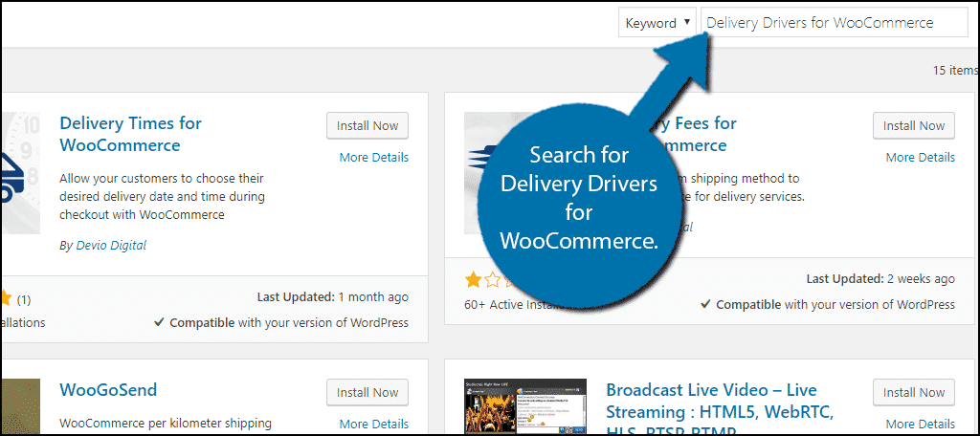
Task: Click the Delivery Times plugin thumbnail
Action: pos(21,173)
